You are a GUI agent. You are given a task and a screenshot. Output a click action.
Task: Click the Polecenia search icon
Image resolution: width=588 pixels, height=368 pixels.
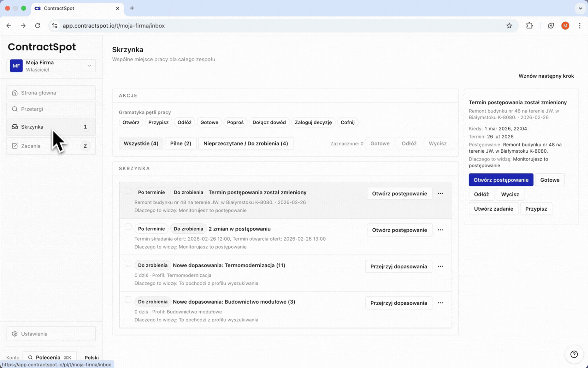(x=30, y=357)
